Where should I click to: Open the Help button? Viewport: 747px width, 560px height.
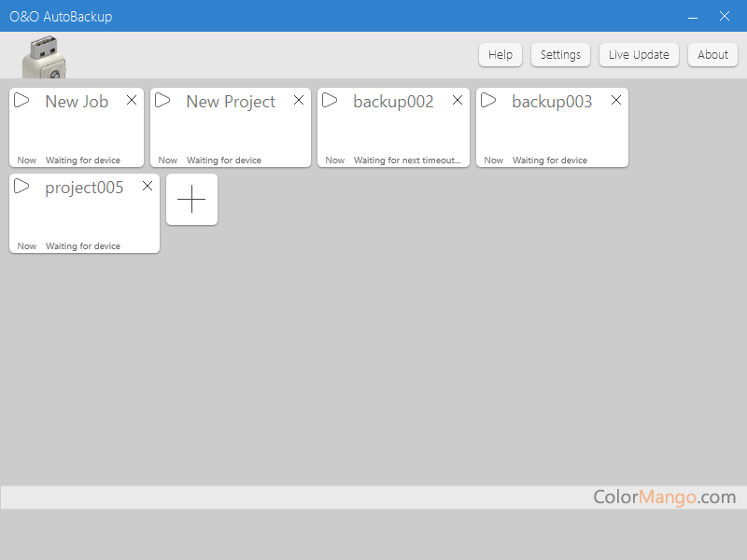click(x=500, y=55)
